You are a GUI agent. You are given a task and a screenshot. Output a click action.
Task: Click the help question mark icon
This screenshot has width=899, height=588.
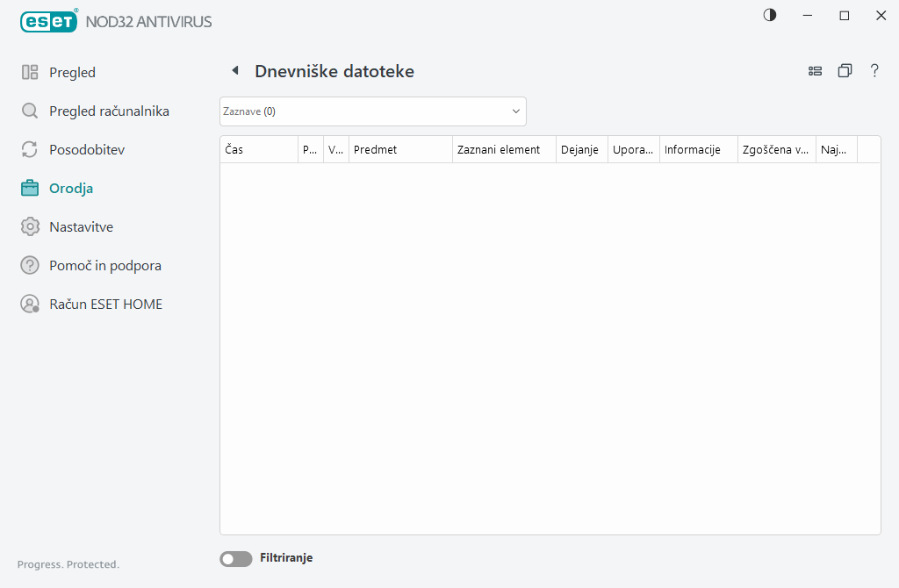pyautogui.click(x=874, y=71)
